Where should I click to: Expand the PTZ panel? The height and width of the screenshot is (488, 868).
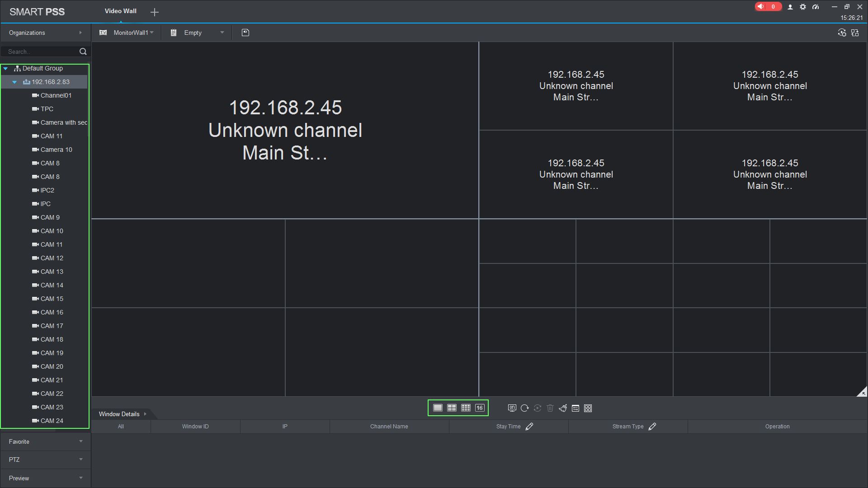pyautogui.click(x=45, y=460)
